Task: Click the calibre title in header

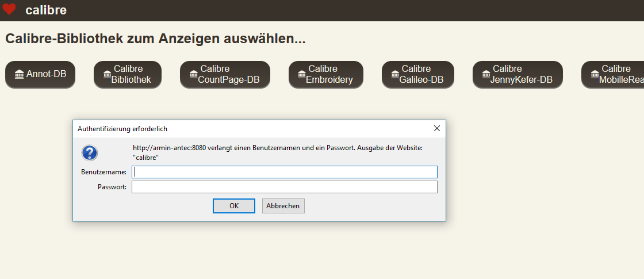Action: click(x=46, y=10)
